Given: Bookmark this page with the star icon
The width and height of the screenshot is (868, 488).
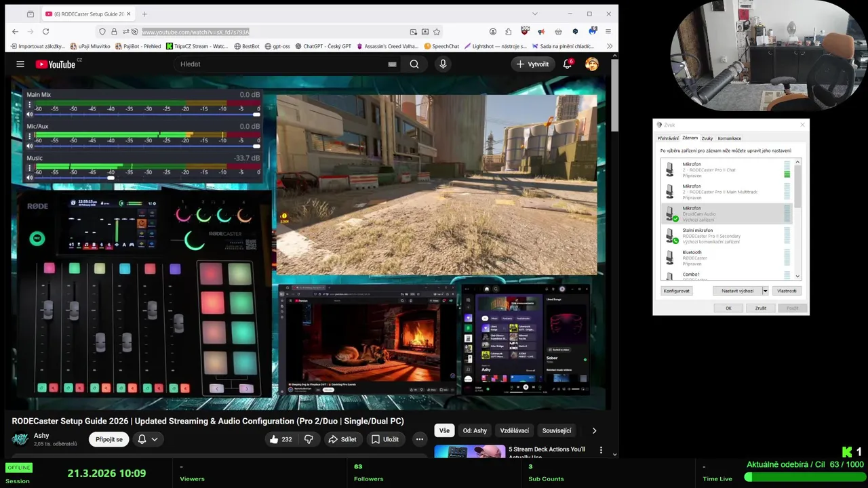Looking at the screenshot, I should [437, 32].
